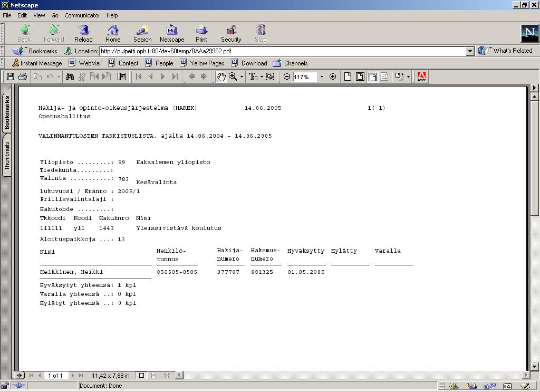Click the 117% zoom field
This screenshot has width=540, height=392.
304,77
